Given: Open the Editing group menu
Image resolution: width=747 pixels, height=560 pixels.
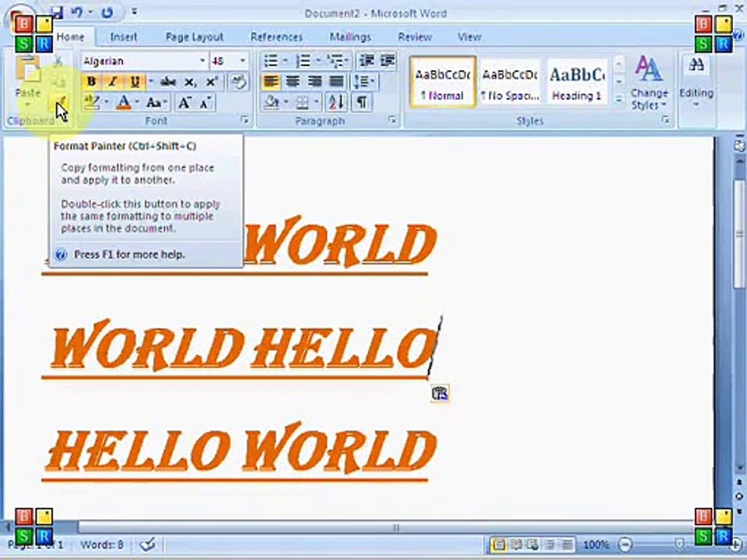Looking at the screenshot, I should tap(696, 83).
